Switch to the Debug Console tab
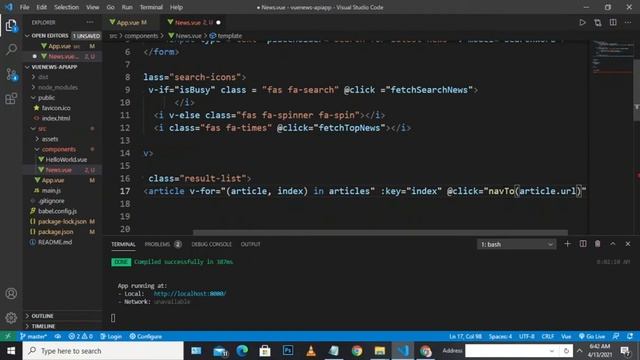Viewport: 640px width, 360px height. point(211,244)
